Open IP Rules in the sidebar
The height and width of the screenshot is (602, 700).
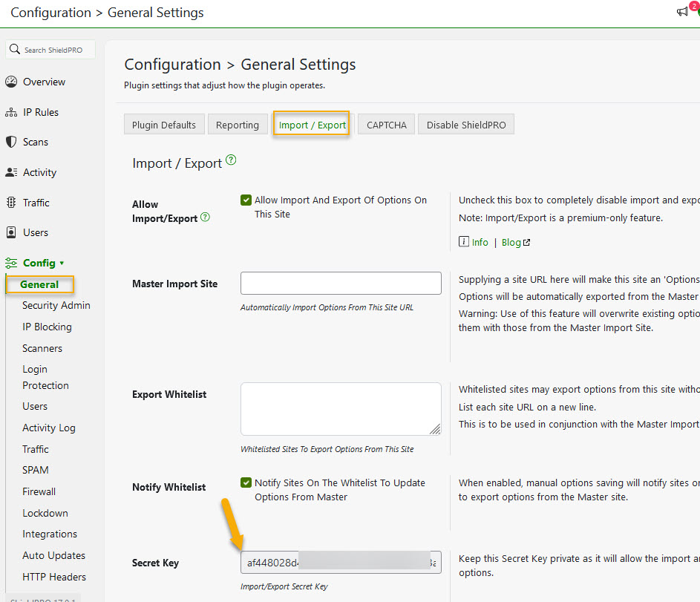41,112
